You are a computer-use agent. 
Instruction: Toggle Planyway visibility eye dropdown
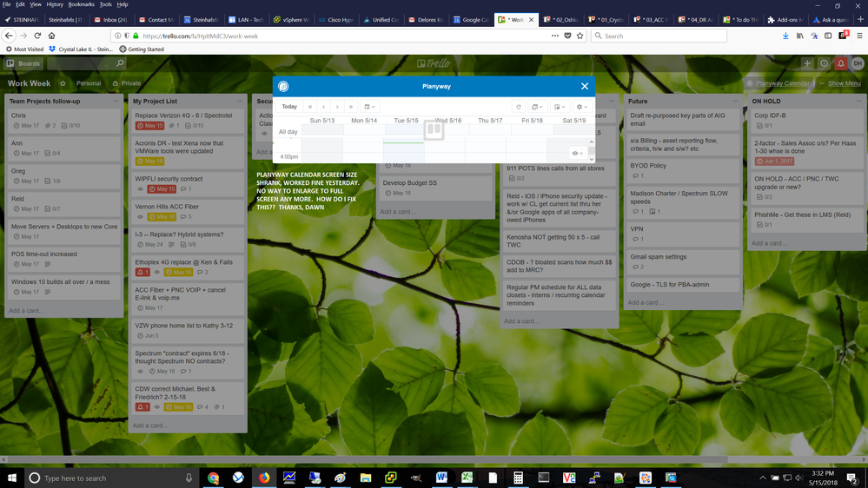click(578, 154)
